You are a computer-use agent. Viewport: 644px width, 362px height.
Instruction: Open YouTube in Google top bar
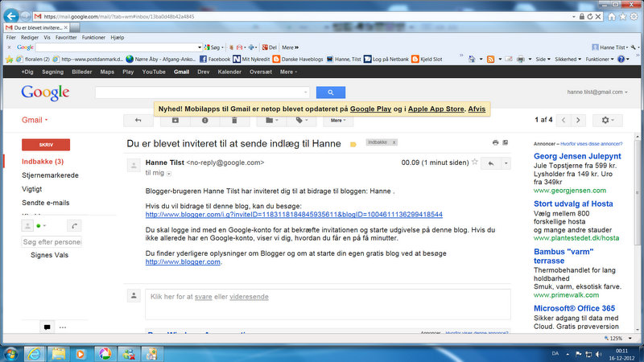coord(154,72)
